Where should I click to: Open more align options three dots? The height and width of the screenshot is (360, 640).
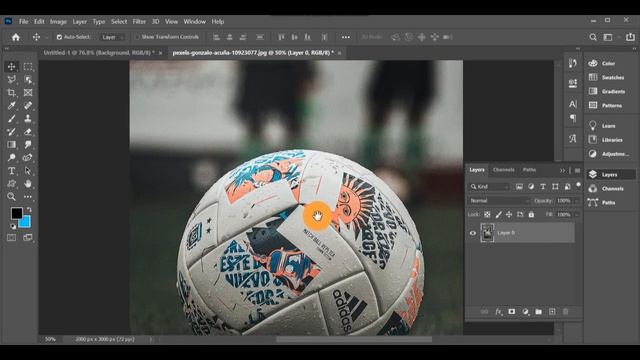pos(346,37)
